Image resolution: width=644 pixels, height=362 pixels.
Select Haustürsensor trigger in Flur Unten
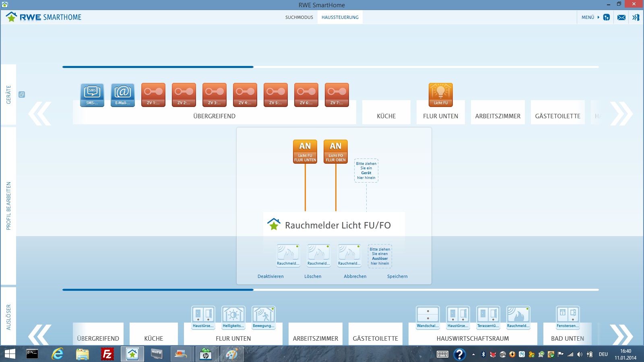pos(203,318)
